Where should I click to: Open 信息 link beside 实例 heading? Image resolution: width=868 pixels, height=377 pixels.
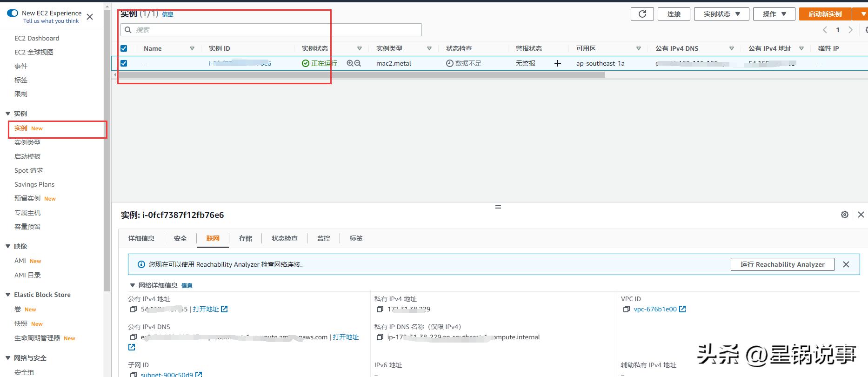coord(167,14)
